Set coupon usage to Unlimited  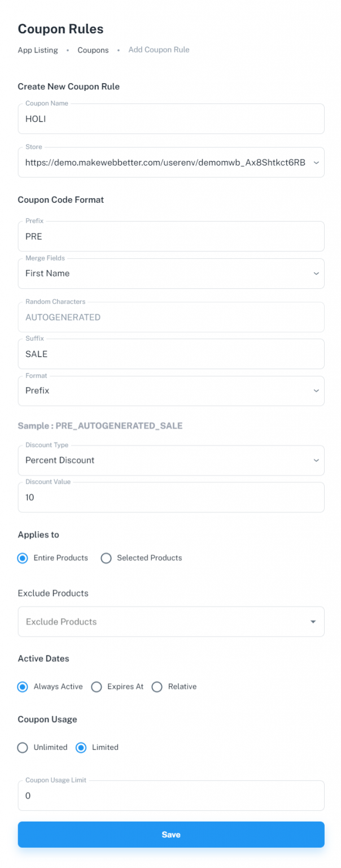tap(23, 747)
